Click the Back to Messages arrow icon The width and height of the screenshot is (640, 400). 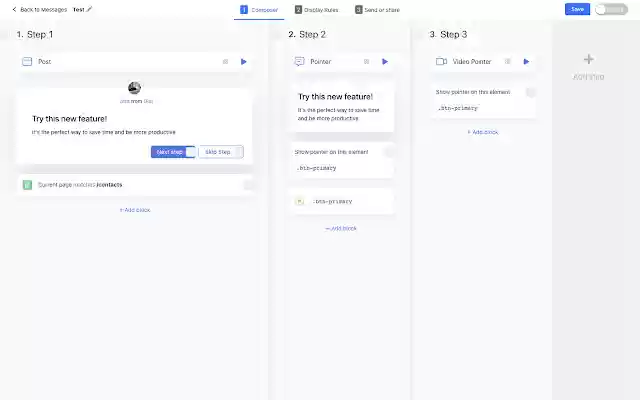click(x=14, y=9)
